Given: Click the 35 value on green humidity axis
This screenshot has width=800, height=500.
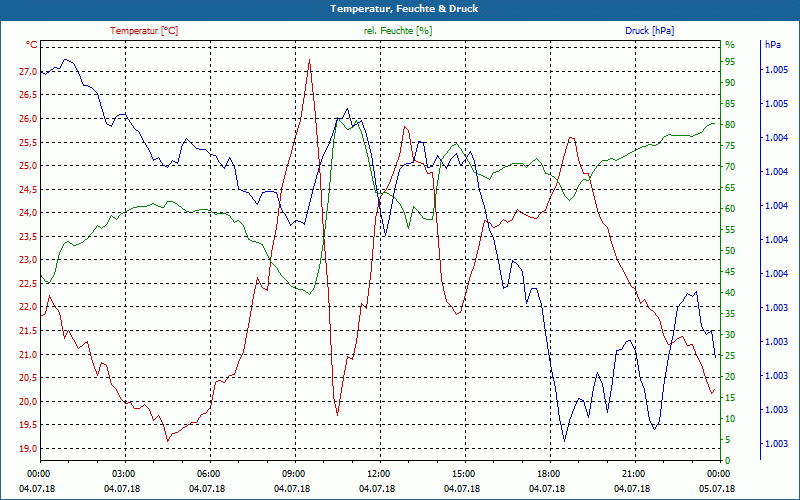Looking at the screenshot, I should (730, 314).
